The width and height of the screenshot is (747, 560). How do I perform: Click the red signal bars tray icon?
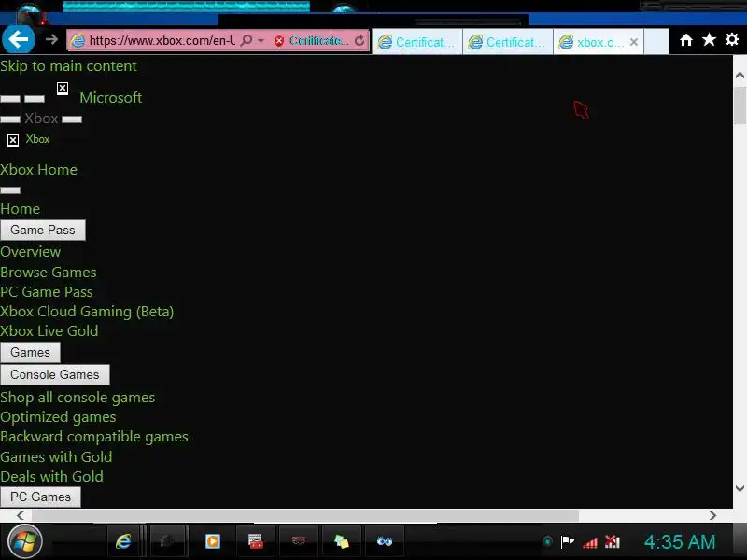[590, 542]
